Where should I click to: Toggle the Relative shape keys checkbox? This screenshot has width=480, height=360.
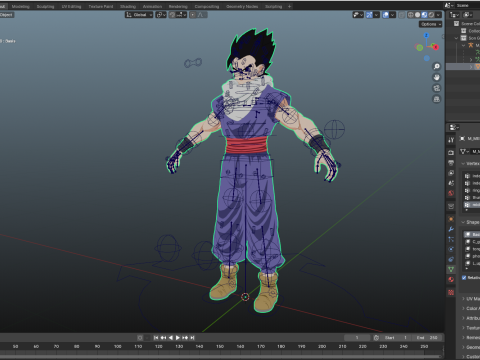[x=464, y=278]
